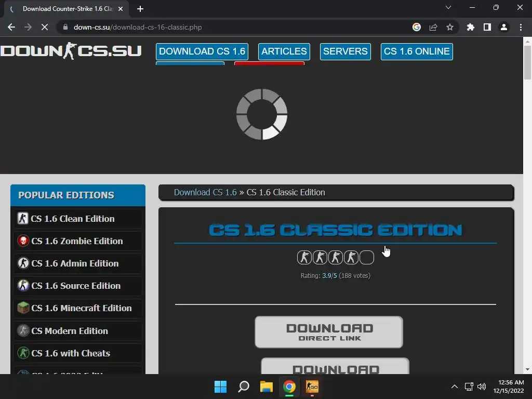This screenshot has height=399, width=532.
Task: Click the Source Edition round icon
Action: coord(23,286)
